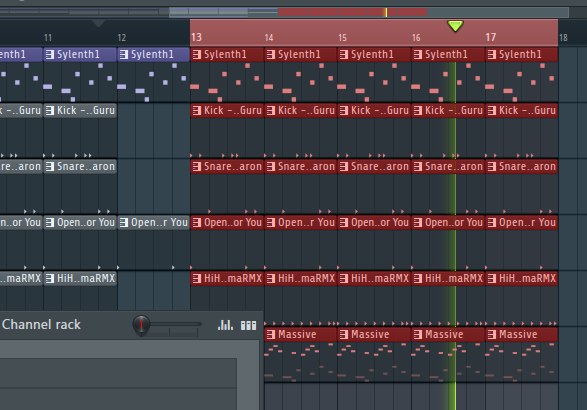Select the Kick clip title at bar 17
The image size is (587, 410).
(x=527, y=110)
